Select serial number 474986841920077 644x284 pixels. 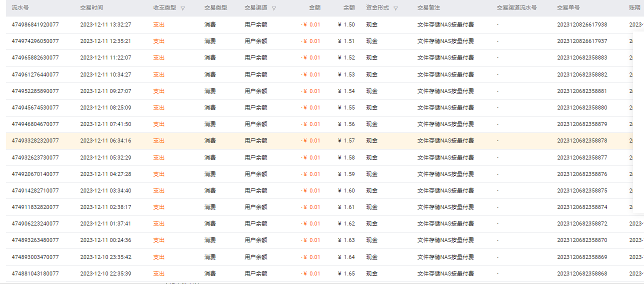coord(35,25)
